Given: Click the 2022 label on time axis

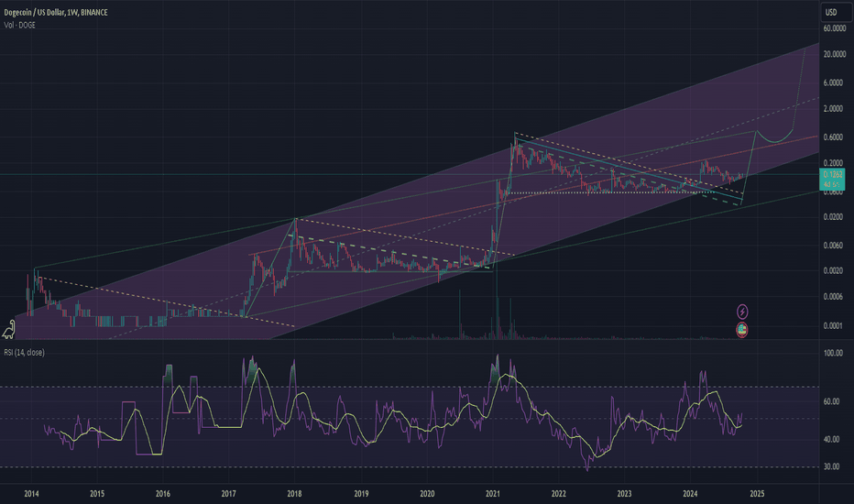Looking at the screenshot, I should [x=558, y=494].
